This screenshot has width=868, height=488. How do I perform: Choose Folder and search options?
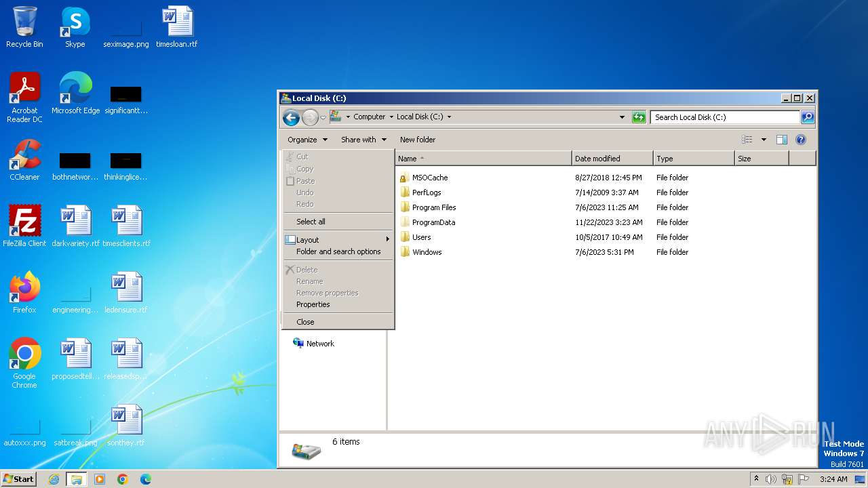tap(338, 251)
